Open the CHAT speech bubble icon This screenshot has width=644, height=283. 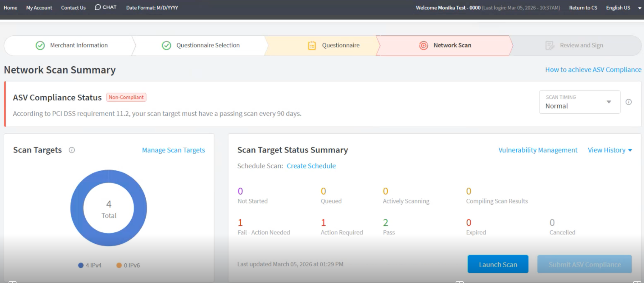click(x=98, y=7)
